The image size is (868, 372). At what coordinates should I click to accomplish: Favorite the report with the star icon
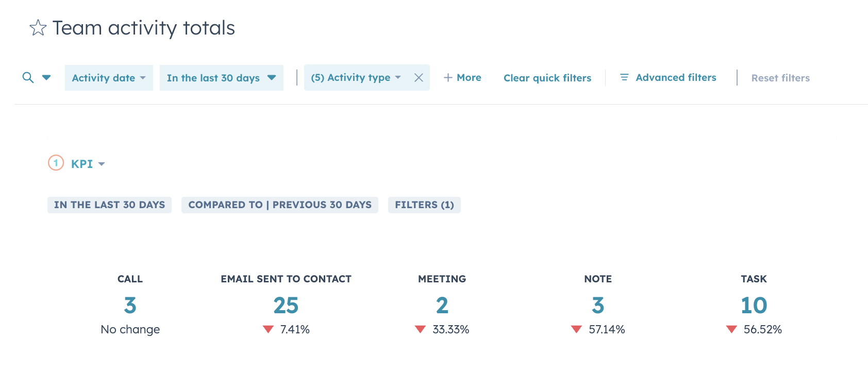(38, 28)
